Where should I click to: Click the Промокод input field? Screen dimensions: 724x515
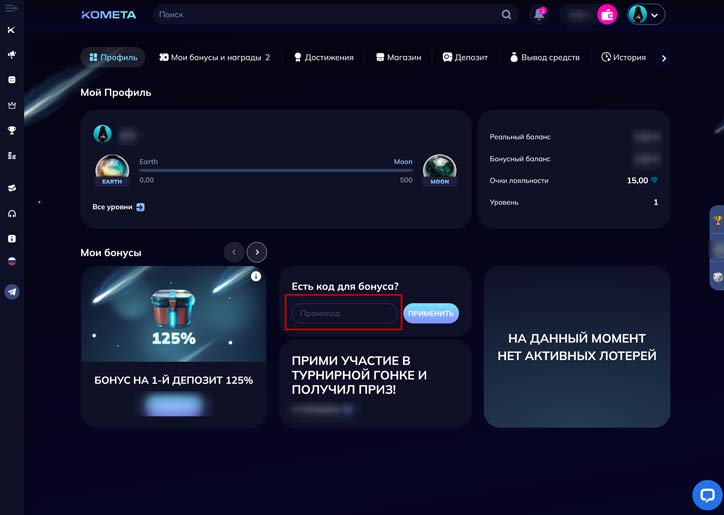click(x=344, y=313)
